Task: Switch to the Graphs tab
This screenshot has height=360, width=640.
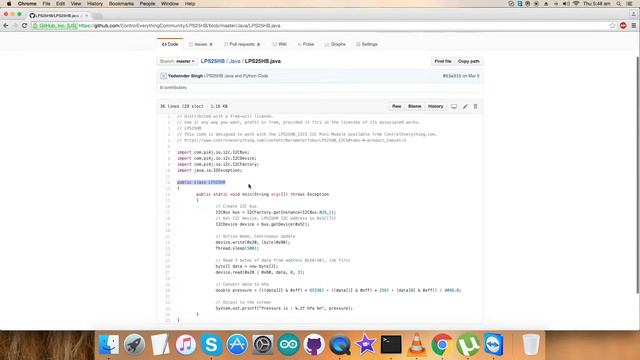Action: point(335,44)
